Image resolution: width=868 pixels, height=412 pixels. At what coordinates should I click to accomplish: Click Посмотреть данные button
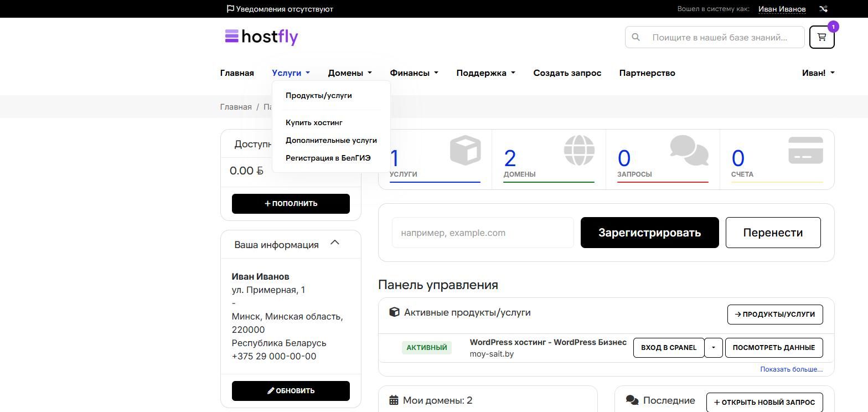(x=774, y=348)
